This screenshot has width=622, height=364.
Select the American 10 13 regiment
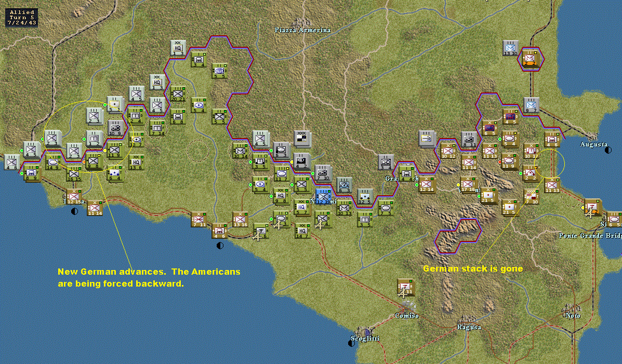click(x=345, y=208)
